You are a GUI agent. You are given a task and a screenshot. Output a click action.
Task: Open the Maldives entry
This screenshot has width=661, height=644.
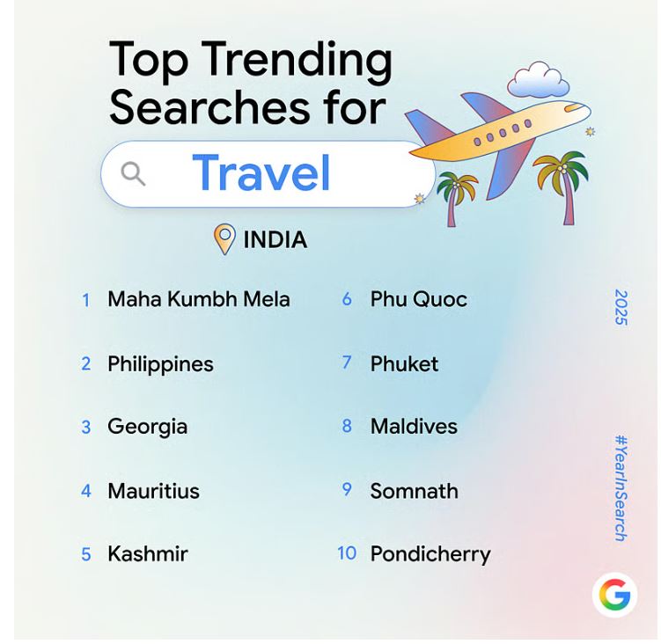(x=414, y=427)
